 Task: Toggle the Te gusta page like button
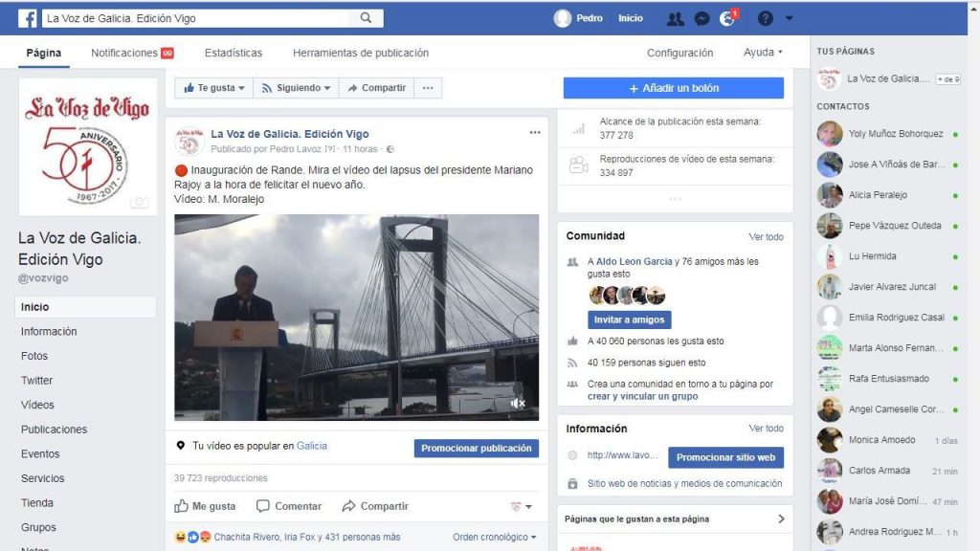pyautogui.click(x=213, y=88)
